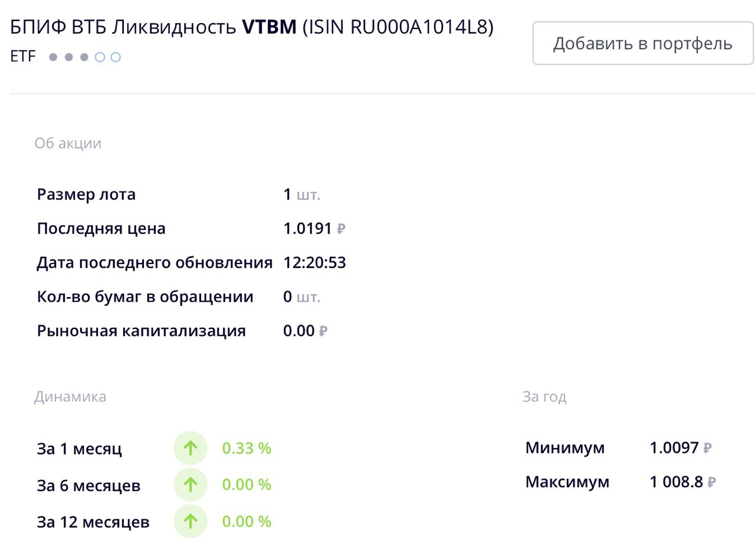
Task: Click the green arrow icon for За 6 месяцев
Action: [191, 485]
